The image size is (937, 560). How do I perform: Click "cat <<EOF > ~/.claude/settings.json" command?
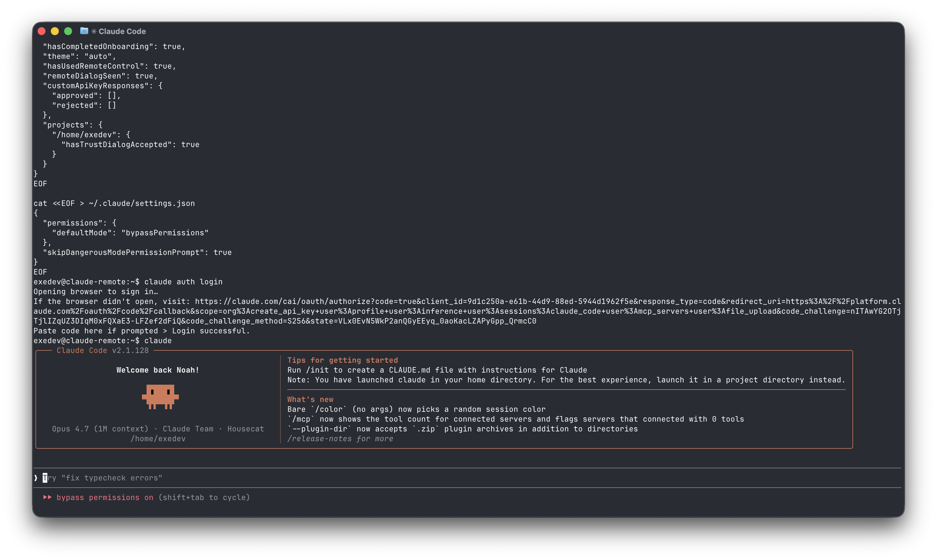click(115, 203)
